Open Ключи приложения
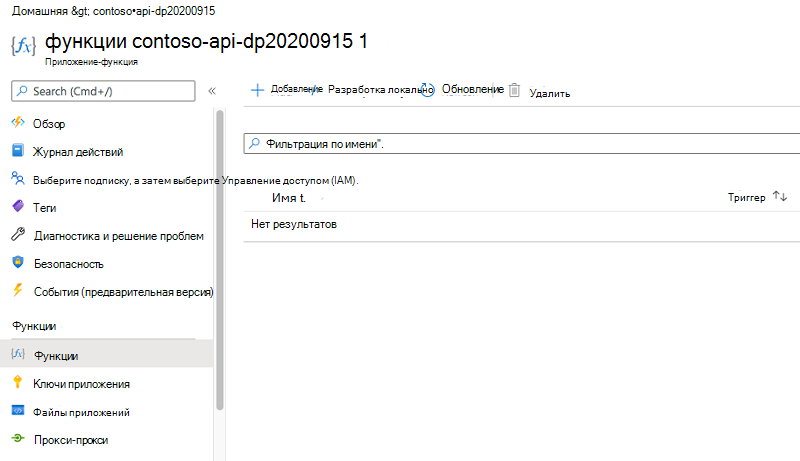 [x=81, y=384]
